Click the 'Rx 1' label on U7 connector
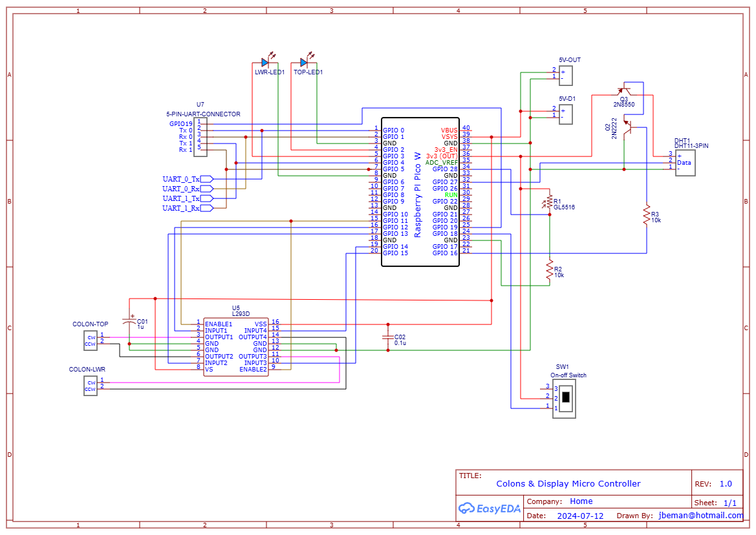 186,150
